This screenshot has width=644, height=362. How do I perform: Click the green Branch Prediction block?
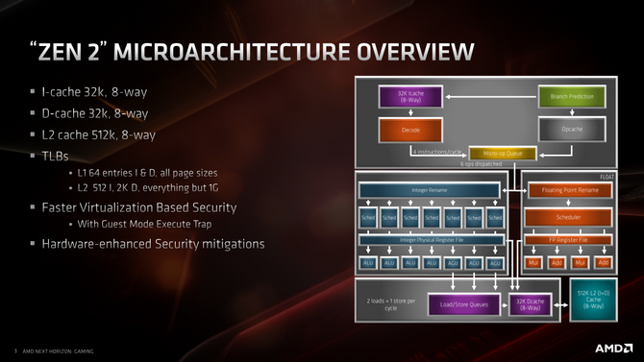(572, 96)
